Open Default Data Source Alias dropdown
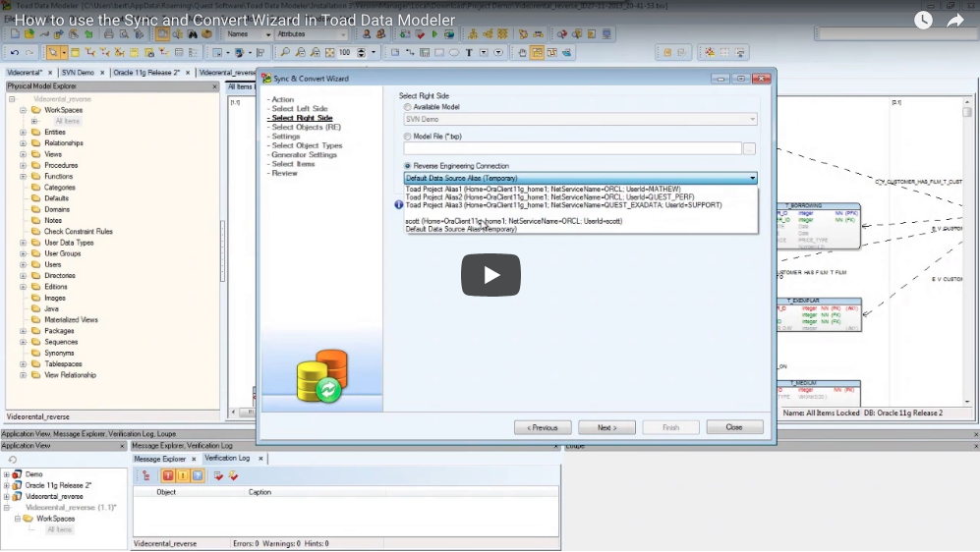This screenshot has height=552, width=980. pos(752,178)
